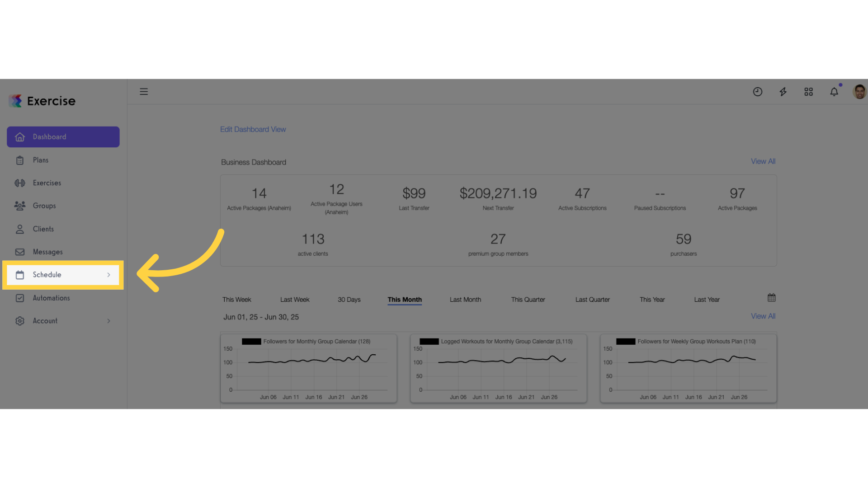Screen dimensions: 868x488
Task: Click the 47 Active Subscriptions stat
Action: coord(582,199)
